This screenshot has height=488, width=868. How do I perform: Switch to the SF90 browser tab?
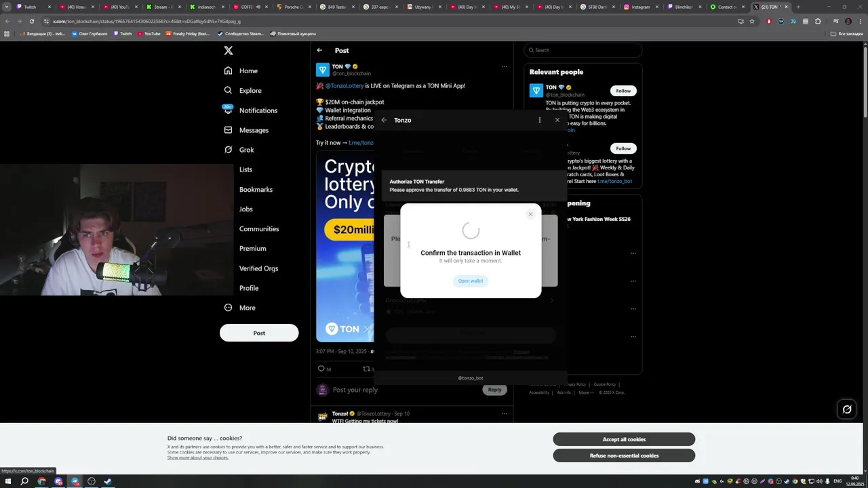(597, 7)
